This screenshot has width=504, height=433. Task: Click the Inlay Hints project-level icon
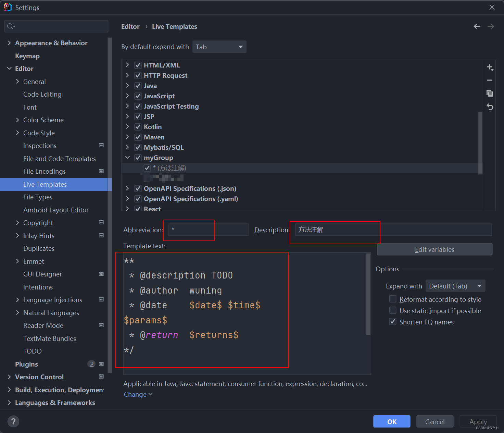click(x=101, y=236)
